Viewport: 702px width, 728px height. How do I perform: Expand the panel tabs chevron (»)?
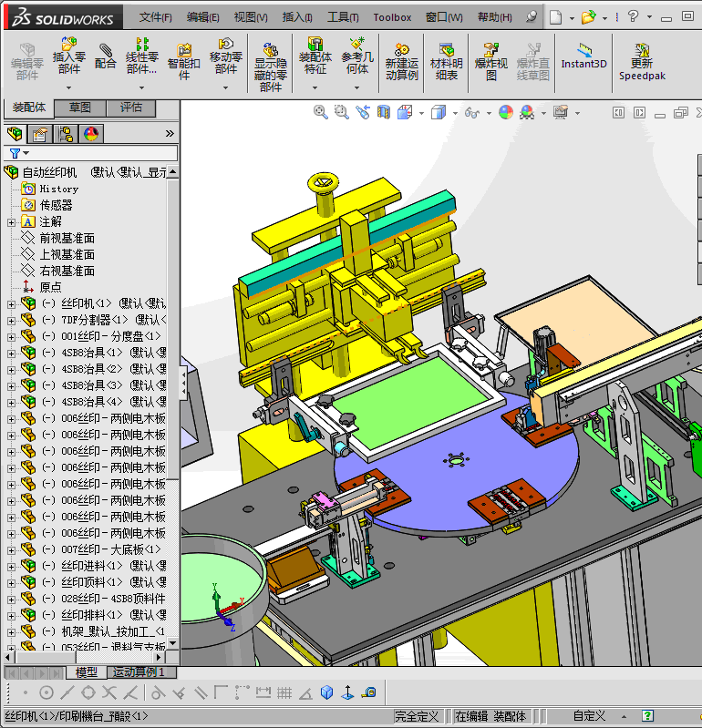coord(170,134)
